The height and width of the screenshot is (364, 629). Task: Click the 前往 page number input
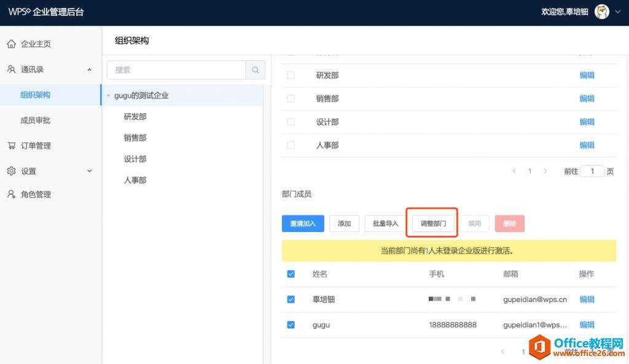click(x=592, y=171)
